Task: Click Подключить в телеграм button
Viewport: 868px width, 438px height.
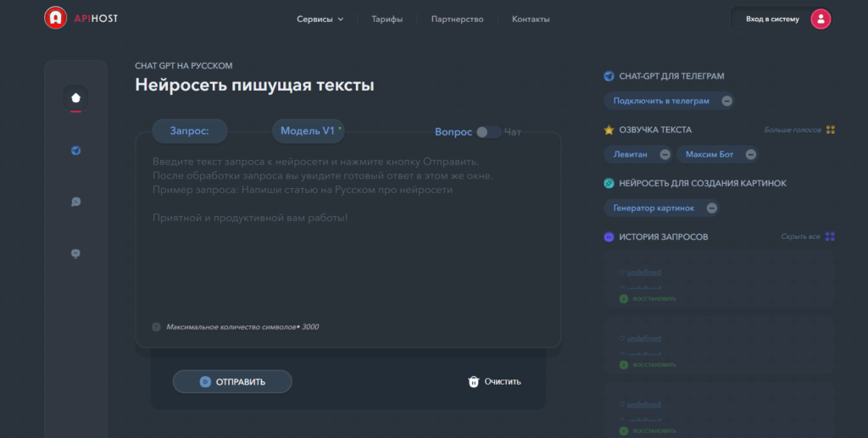Action: [x=661, y=101]
